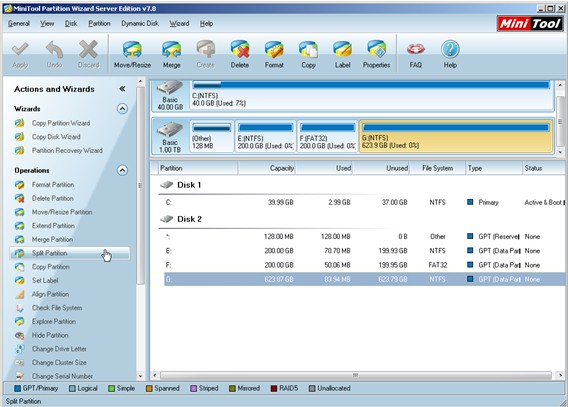Choose Format Partition in Operations

pos(53,185)
